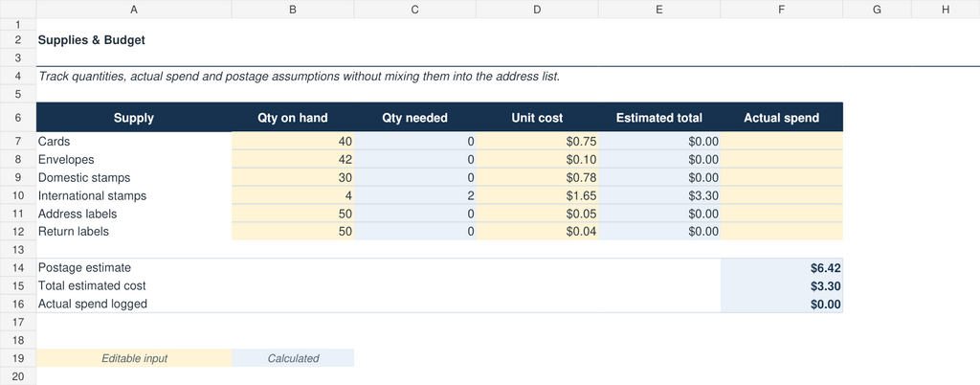Click Envelopes unit cost $0.10

click(537, 159)
